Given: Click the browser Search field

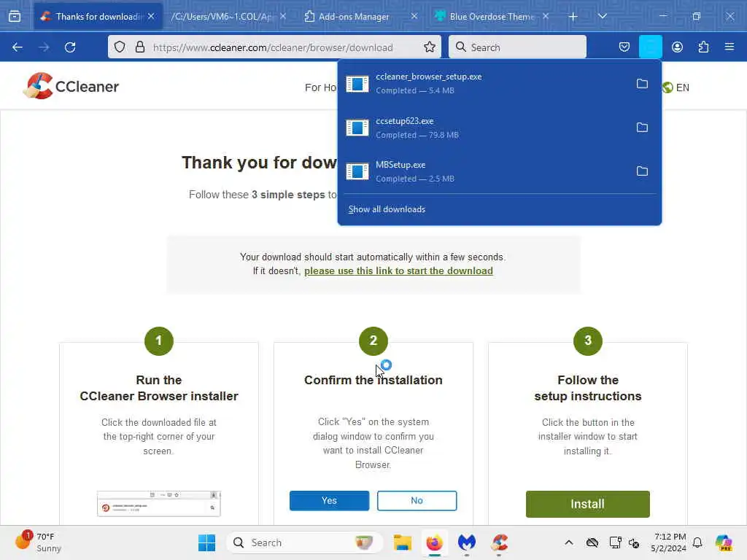Looking at the screenshot, I should (517, 47).
